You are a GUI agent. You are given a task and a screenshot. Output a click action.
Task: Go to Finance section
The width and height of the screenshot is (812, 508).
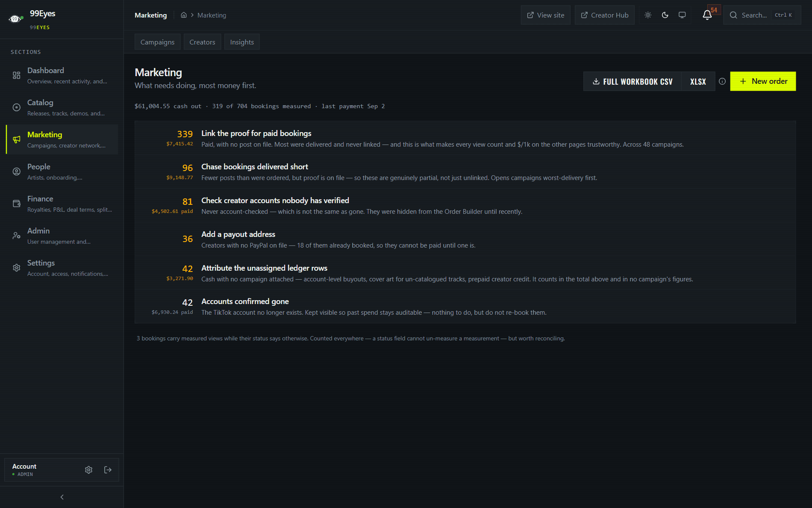pos(62,204)
